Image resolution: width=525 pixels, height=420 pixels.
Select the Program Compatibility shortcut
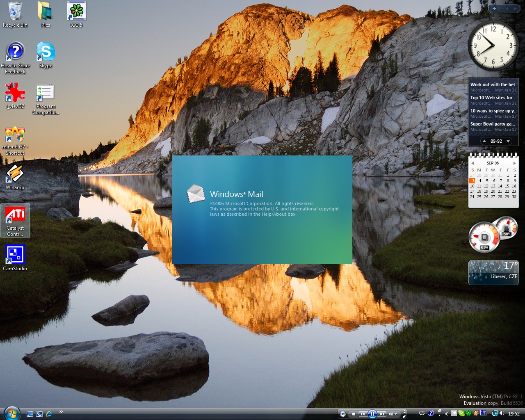click(x=46, y=99)
